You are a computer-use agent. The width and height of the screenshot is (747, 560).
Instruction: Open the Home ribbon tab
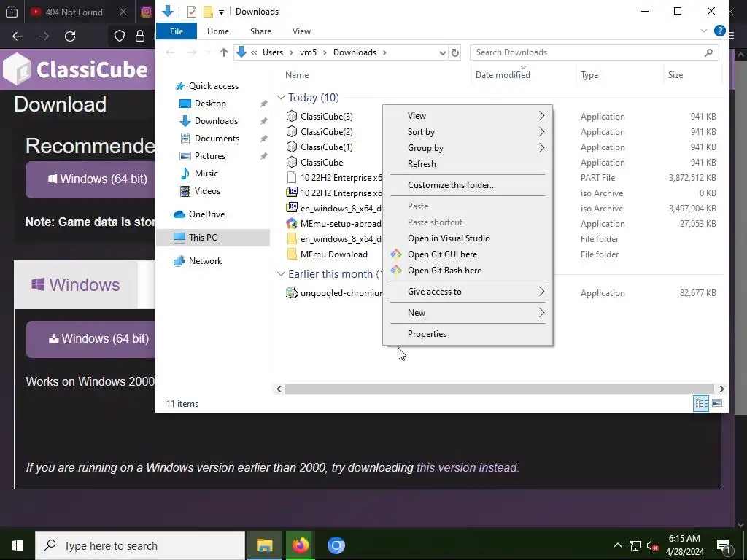(x=217, y=31)
